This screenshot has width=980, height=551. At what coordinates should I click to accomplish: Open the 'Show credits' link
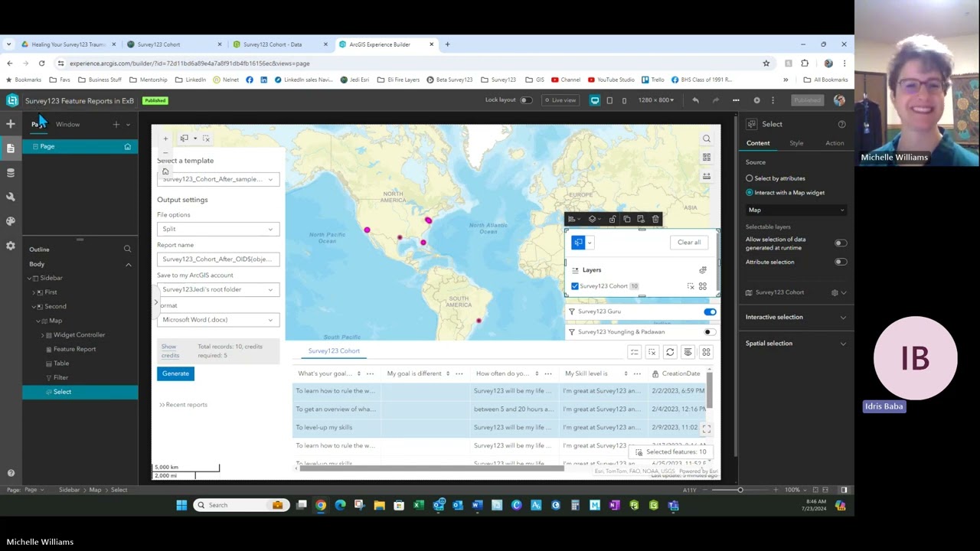(169, 351)
